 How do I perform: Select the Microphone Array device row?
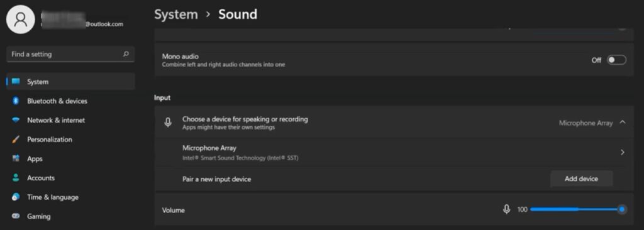[394, 152]
